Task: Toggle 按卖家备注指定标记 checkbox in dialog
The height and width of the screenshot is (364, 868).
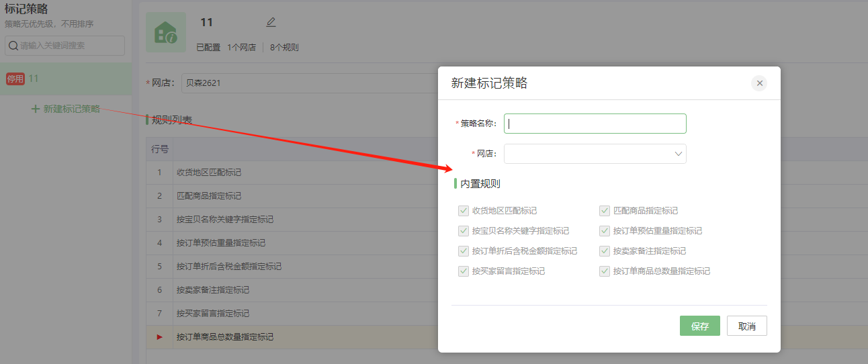Action: [x=604, y=251]
